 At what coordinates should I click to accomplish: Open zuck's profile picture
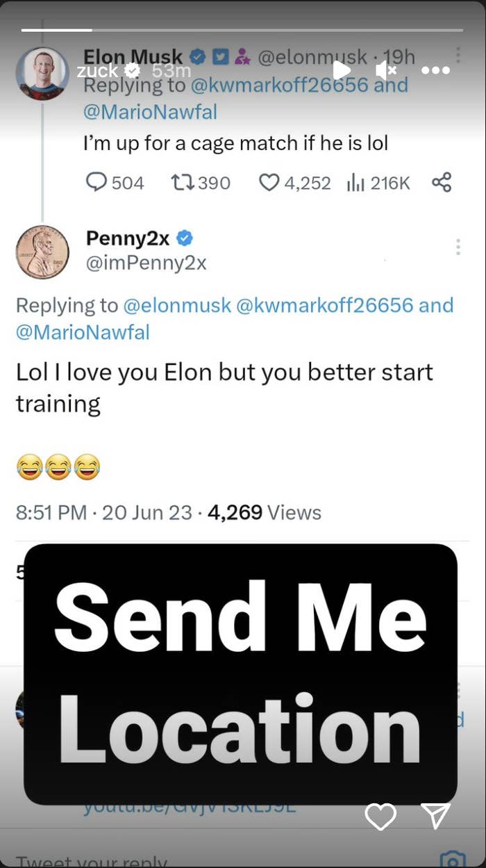tap(42, 74)
